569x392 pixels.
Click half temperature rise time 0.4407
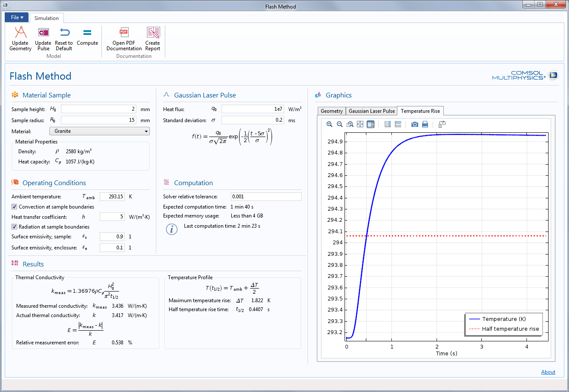click(256, 309)
